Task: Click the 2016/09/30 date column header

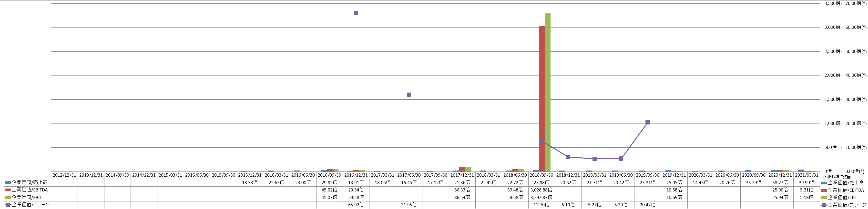Action: coord(329,175)
